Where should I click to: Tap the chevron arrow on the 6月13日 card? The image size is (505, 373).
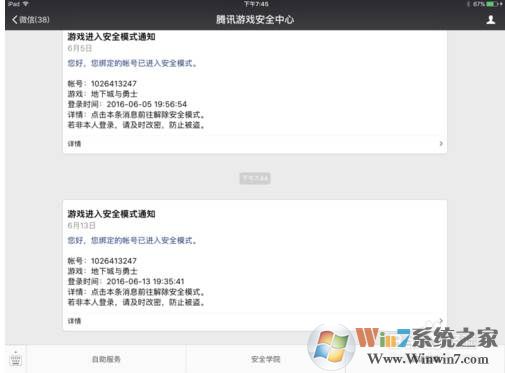(x=441, y=321)
